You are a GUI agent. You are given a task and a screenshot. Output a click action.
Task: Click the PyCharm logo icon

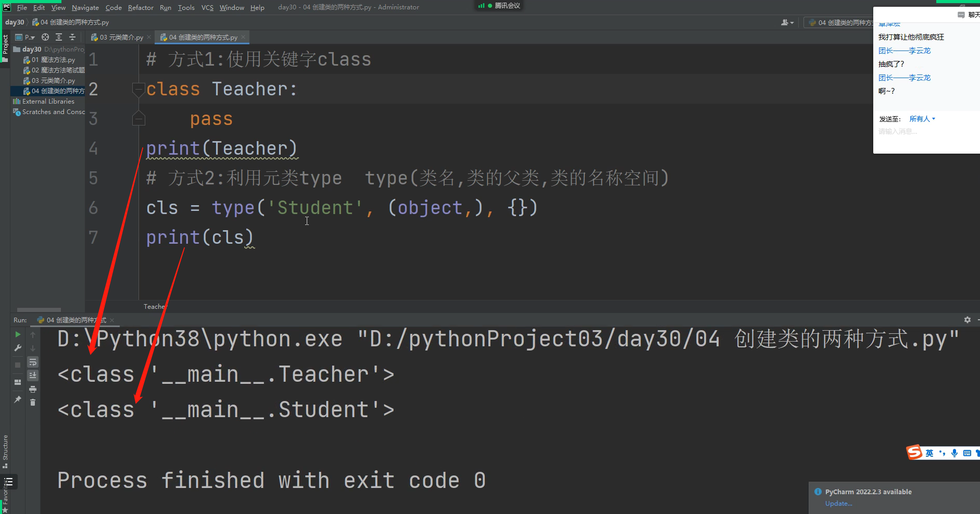pos(7,7)
